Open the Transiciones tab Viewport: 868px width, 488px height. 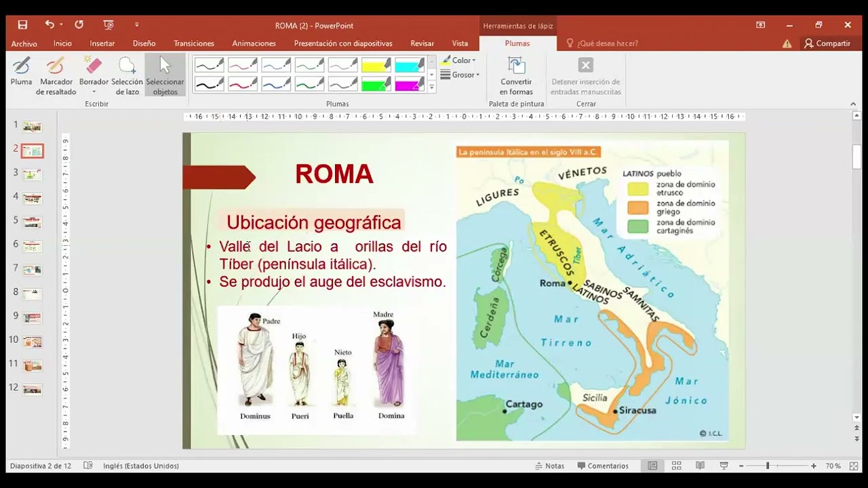pos(194,43)
